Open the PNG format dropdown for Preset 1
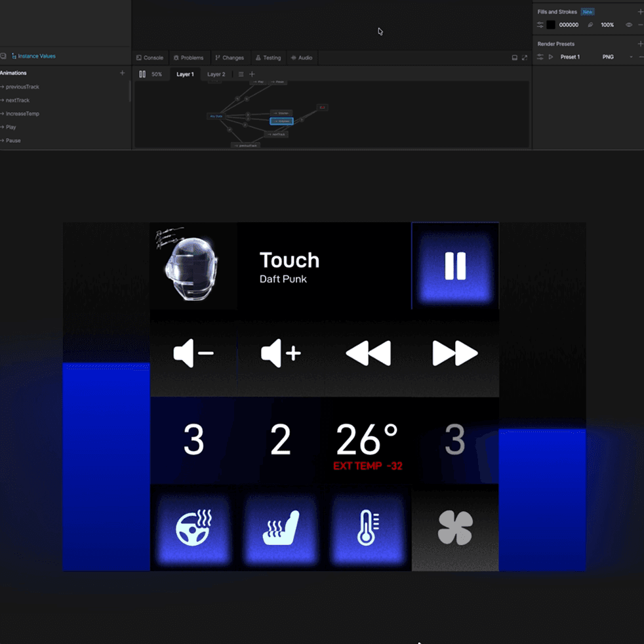Viewport: 644px width, 644px height. point(617,57)
